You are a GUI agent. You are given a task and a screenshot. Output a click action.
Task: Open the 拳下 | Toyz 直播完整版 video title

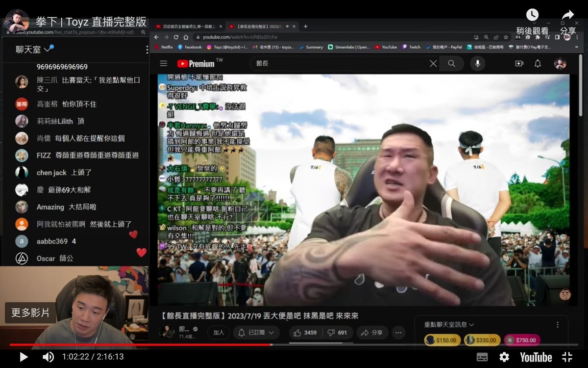point(91,22)
